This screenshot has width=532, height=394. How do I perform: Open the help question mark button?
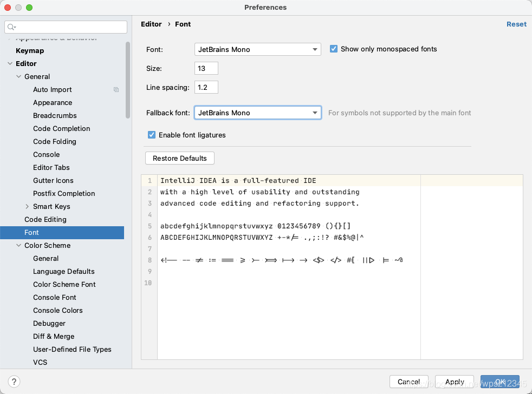tap(14, 382)
